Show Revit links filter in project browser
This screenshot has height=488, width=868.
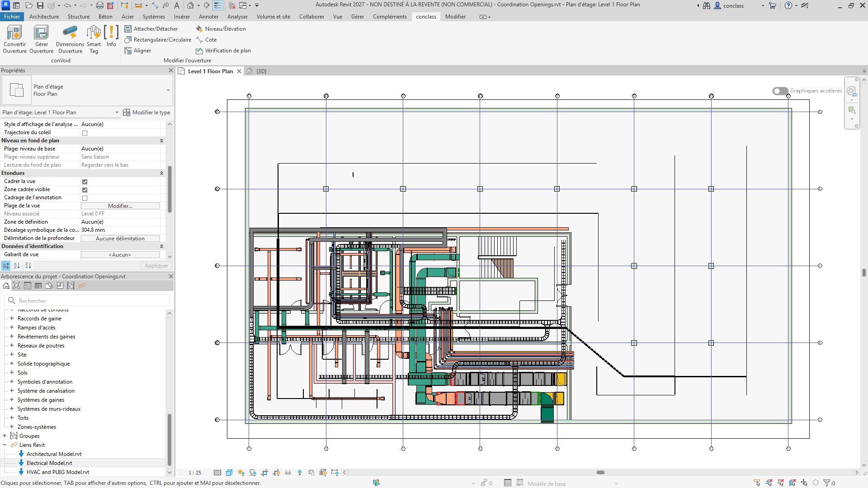click(82, 286)
